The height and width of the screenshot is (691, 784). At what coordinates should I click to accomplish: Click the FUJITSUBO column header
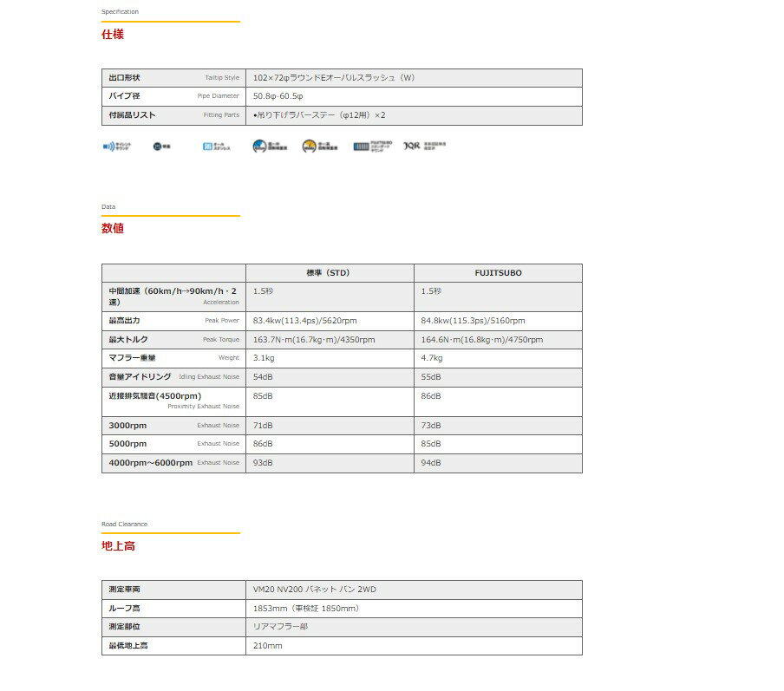pos(498,273)
